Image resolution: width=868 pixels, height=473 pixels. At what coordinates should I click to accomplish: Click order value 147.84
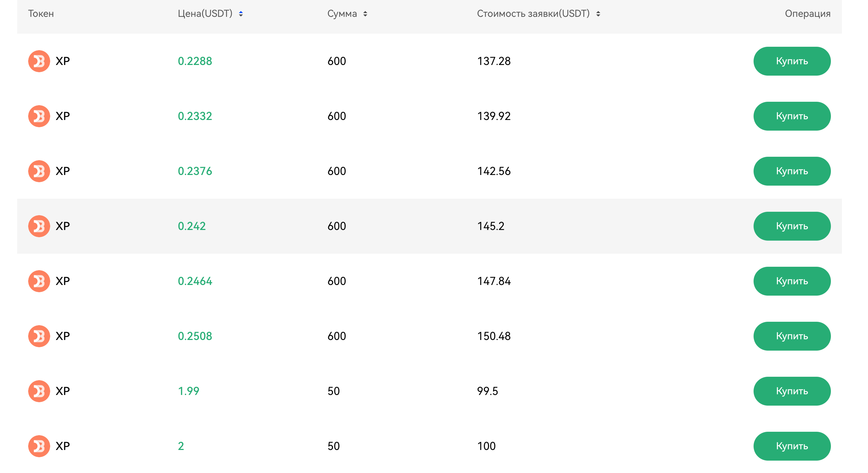click(494, 281)
